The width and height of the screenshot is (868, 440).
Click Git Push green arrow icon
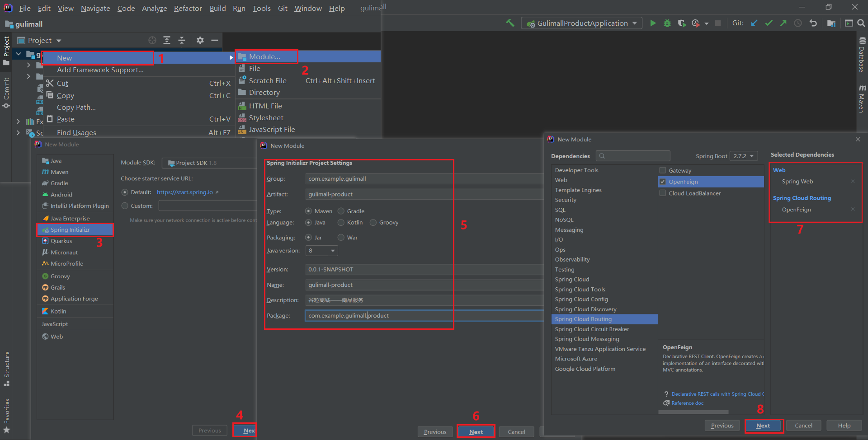[783, 23]
